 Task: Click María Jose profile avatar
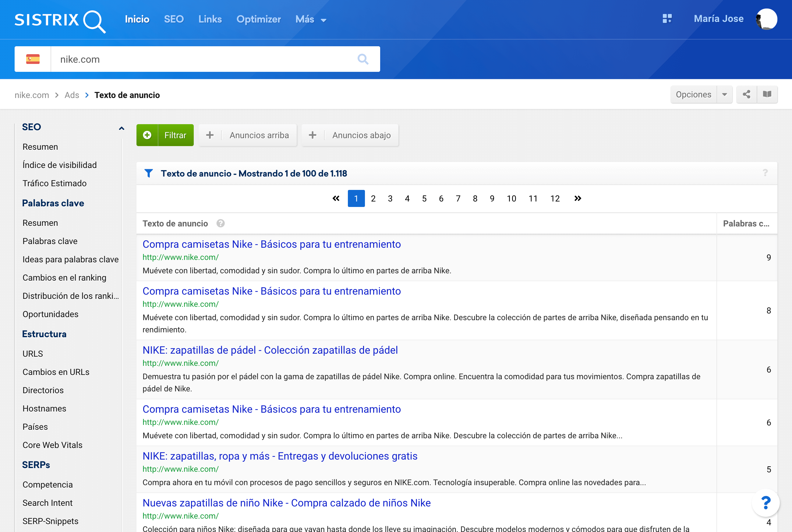coord(766,19)
